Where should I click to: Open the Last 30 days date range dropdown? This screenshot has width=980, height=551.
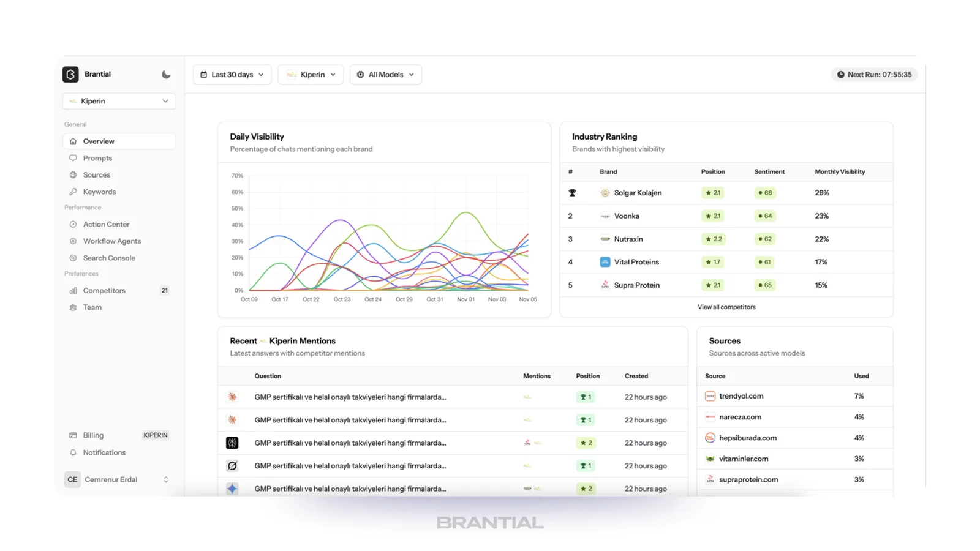(x=232, y=75)
